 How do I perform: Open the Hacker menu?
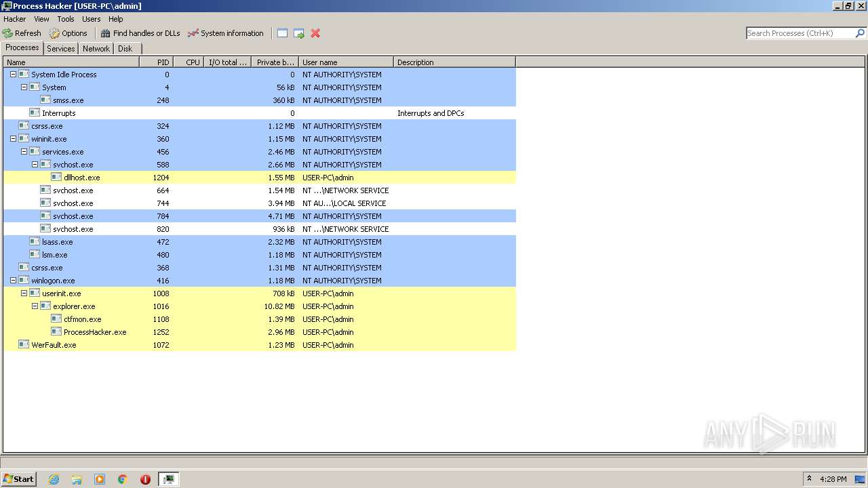tap(15, 19)
